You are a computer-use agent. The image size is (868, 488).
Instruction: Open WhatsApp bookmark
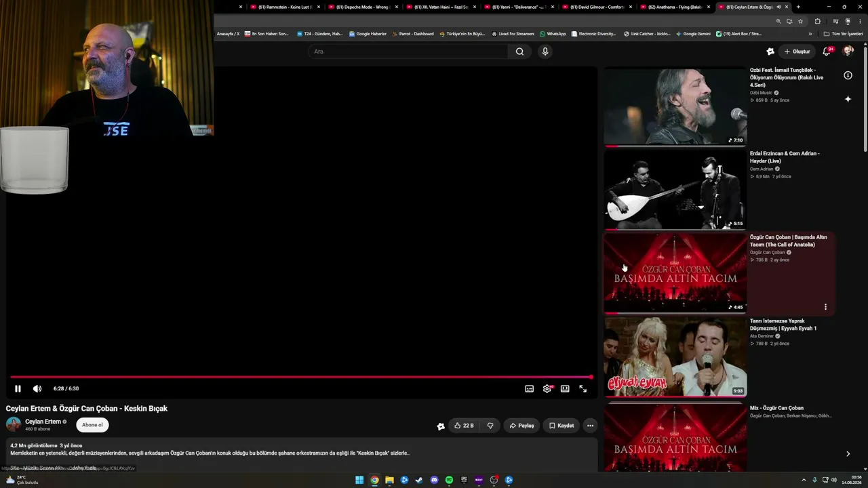pyautogui.click(x=553, y=34)
